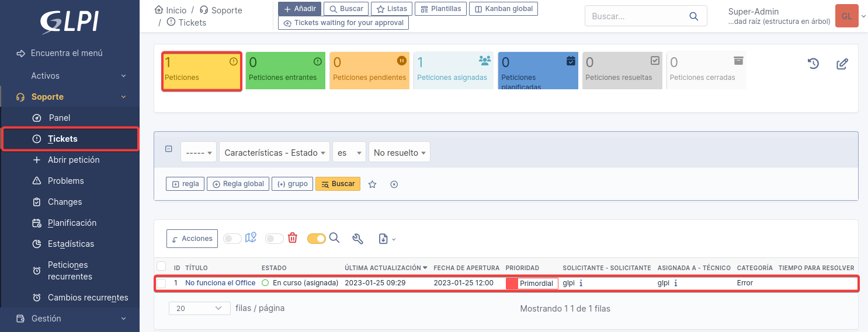Open the export file download icon
Image resolution: width=868 pixels, height=332 pixels.
[x=383, y=238]
